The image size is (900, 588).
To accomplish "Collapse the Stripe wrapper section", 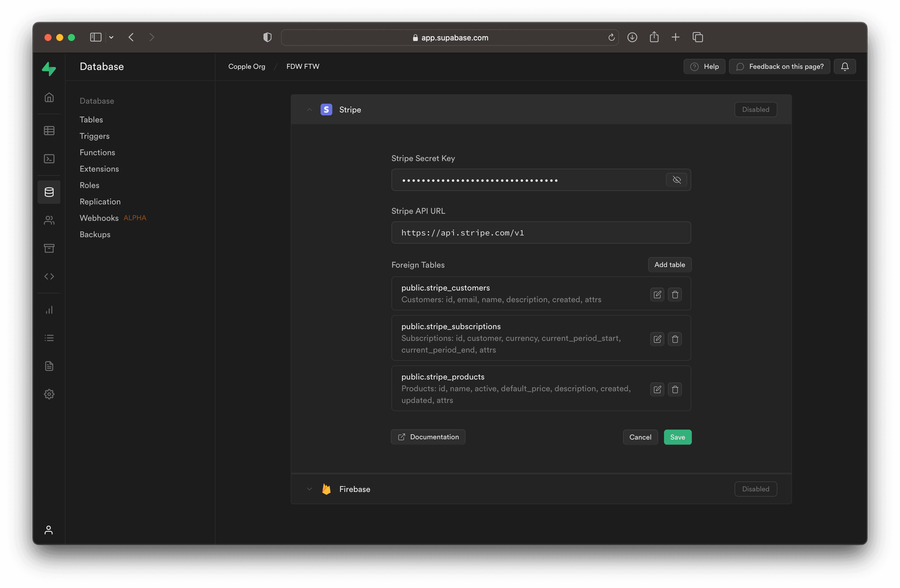I will [309, 110].
